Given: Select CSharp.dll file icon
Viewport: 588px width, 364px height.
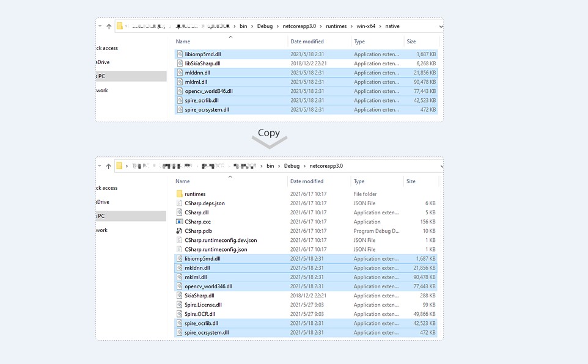Looking at the screenshot, I should pos(180,213).
